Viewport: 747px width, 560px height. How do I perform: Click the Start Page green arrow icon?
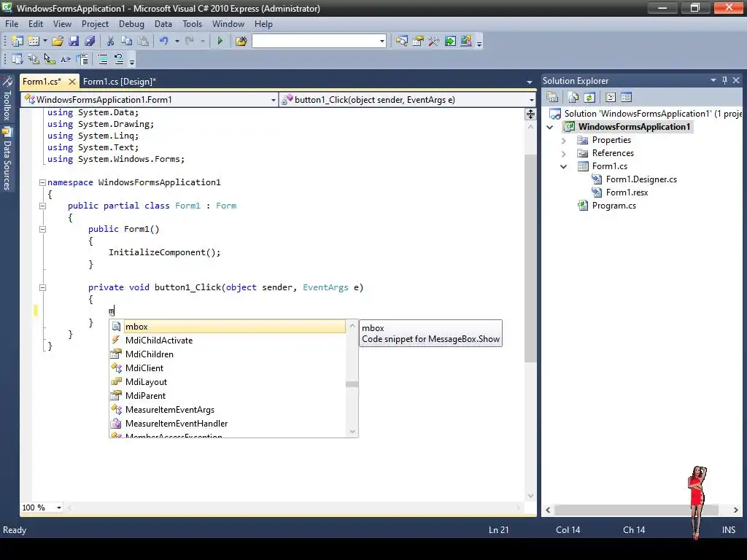pyautogui.click(x=449, y=41)
